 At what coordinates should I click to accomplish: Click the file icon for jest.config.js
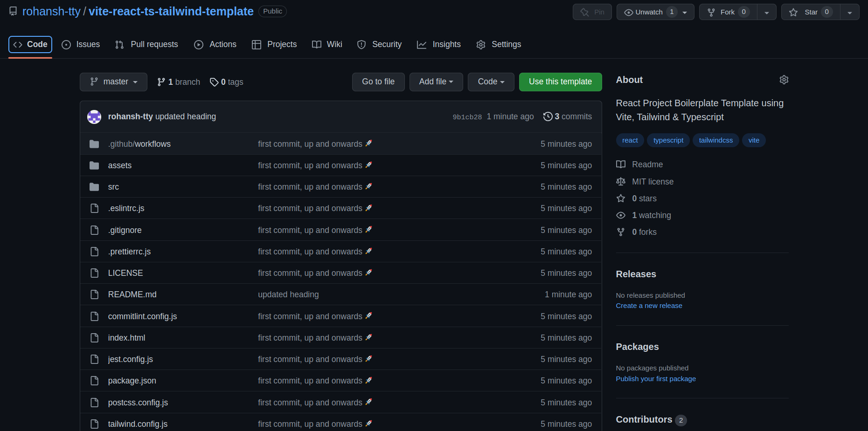pos(94,359)
